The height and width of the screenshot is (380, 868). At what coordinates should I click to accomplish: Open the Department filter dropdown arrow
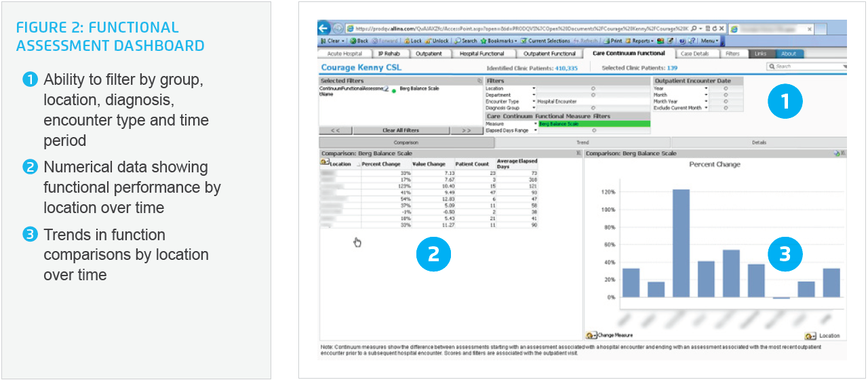(x=534, y=95)
